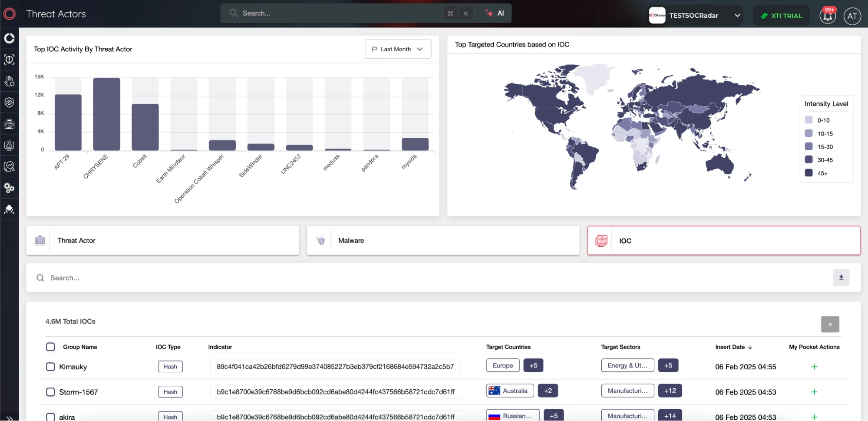Click the XTI TRIAL button
The image size is (868, 421).
pyautogui.click(x=781, y=16)
